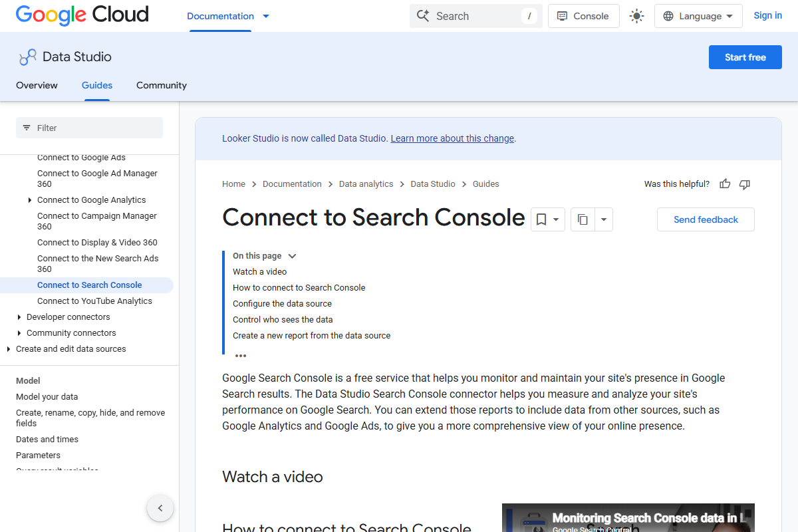Expand Community connectors section
This screenshot has height=532, width=798.
pyautogui.click(x=19, y=333)
